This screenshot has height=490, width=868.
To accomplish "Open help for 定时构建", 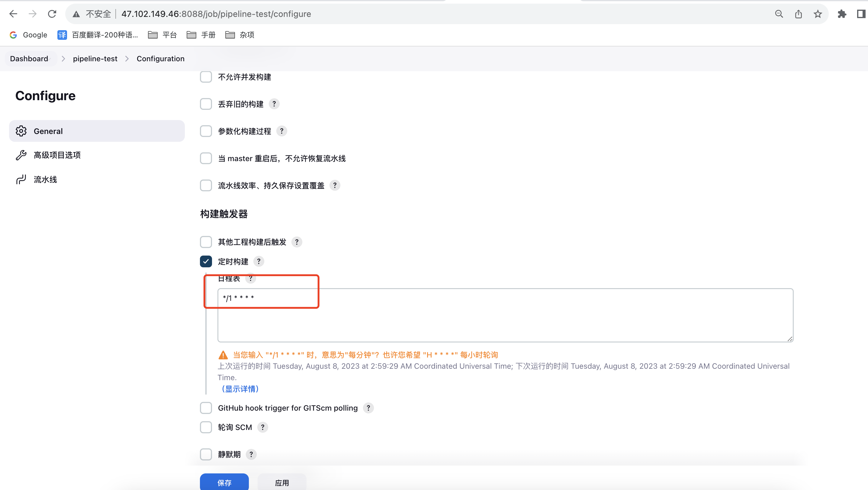I will 259,262.
